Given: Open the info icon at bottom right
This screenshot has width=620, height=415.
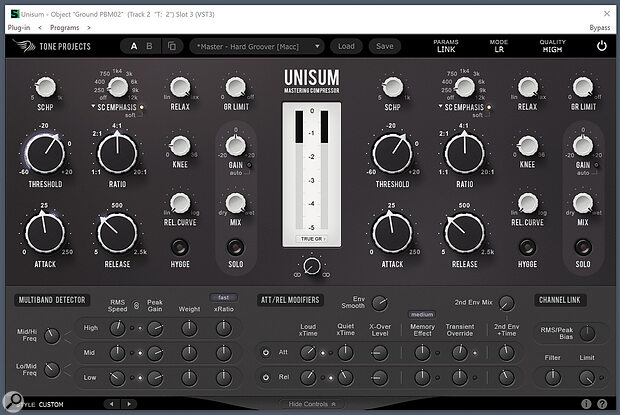Looking at the screenshot, I should (x=586, y=404).
